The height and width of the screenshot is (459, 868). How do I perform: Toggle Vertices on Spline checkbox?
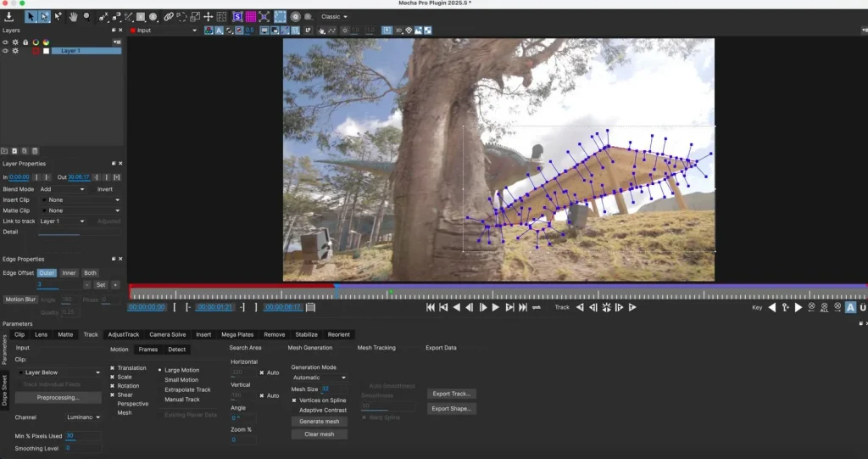(x=294, y=400)
